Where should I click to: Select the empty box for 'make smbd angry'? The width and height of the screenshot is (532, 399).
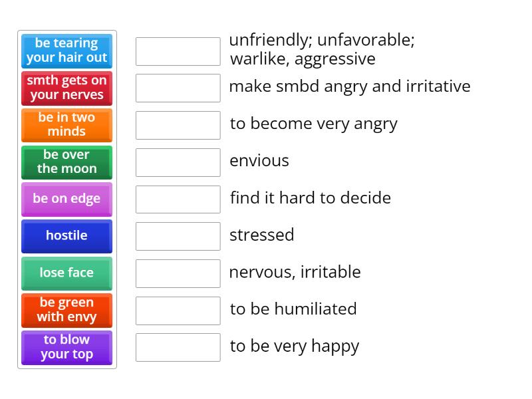click(x=178, y=88)
